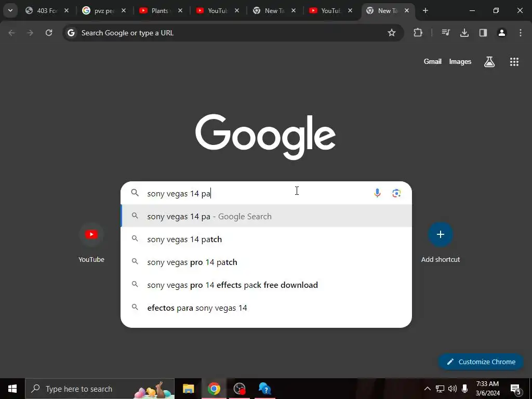Open Chrome profile avatar
Viewport: 532px width, 399px height.
(501, 33)
